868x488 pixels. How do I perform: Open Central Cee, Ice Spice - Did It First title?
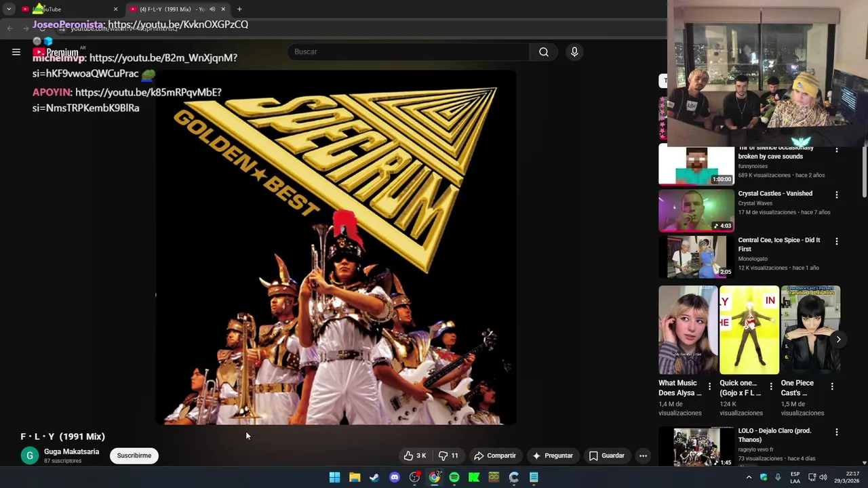(x=779, y=244)
